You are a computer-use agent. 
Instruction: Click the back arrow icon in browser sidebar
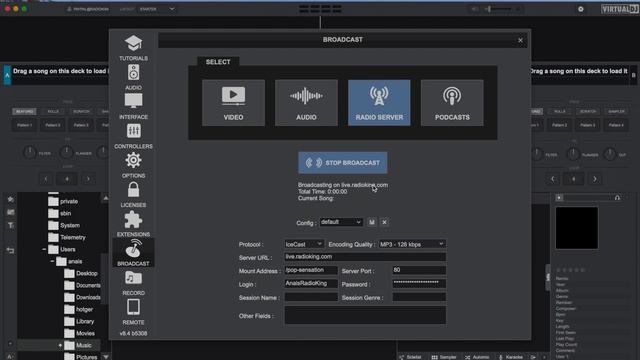click(x=11, y=251)
